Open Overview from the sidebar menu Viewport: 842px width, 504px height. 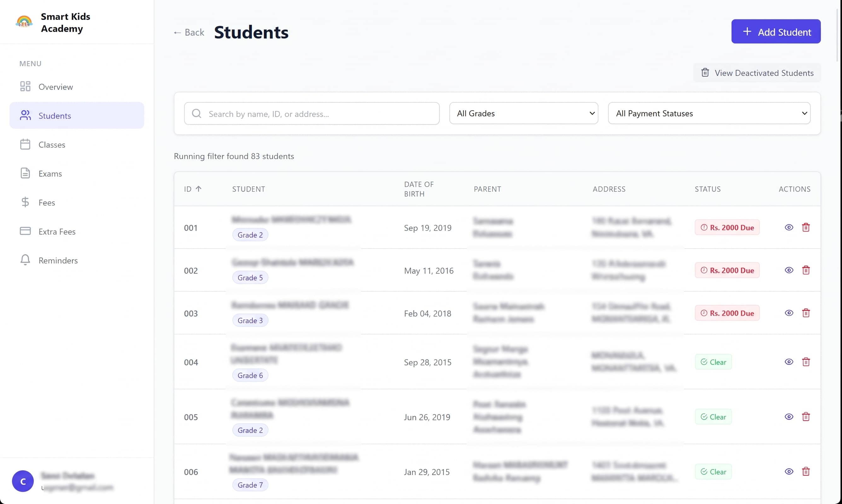[x=77, y=87]
